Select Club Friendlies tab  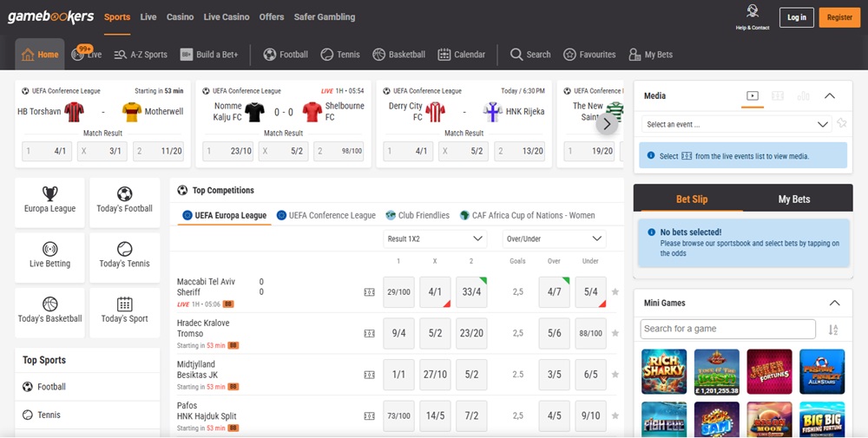point(418,215)
